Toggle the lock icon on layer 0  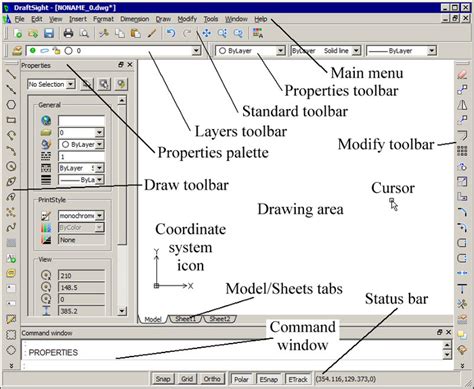pyautogui.click(x=57, y=51)
